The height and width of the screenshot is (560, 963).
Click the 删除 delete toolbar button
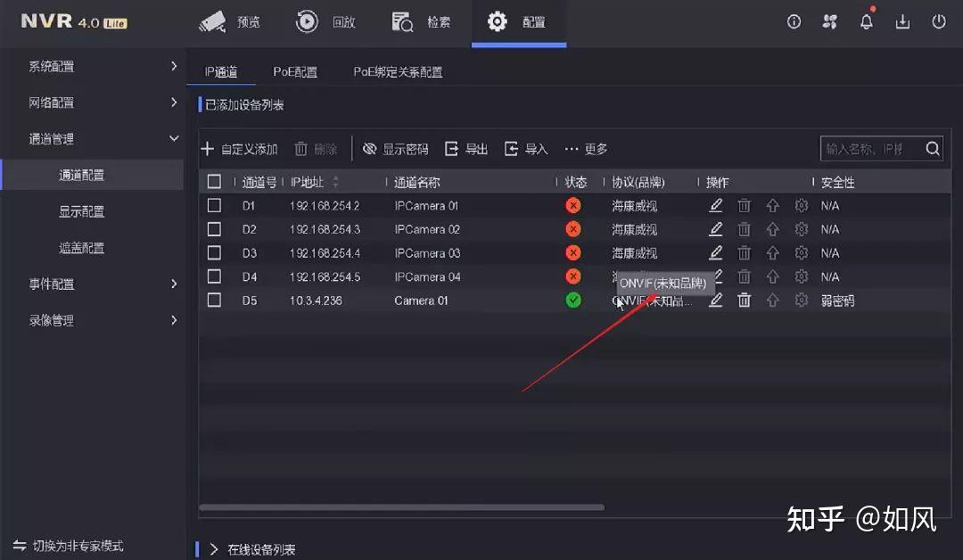316,149
